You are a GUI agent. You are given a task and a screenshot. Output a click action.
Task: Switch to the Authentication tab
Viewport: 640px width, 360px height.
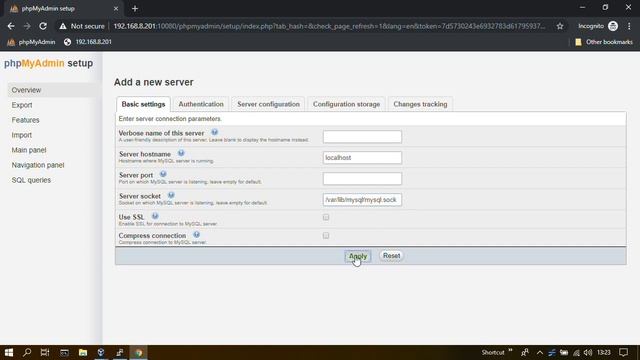pos(201,104)
